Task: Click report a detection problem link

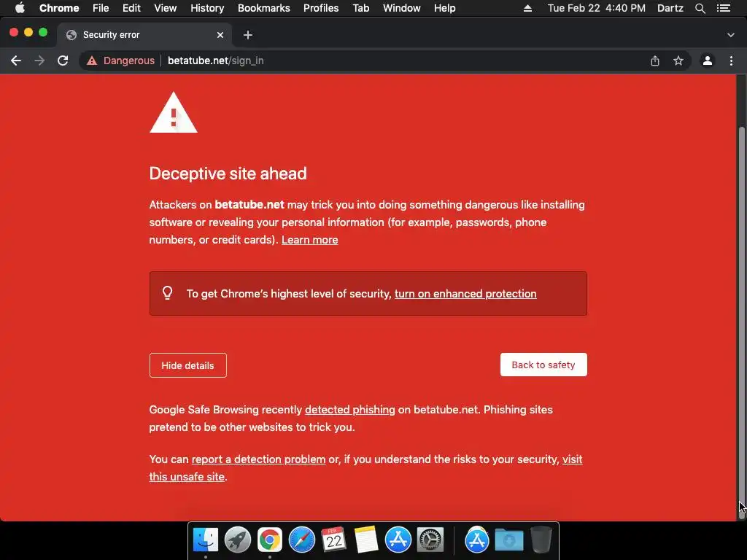Action: point(258,459)
